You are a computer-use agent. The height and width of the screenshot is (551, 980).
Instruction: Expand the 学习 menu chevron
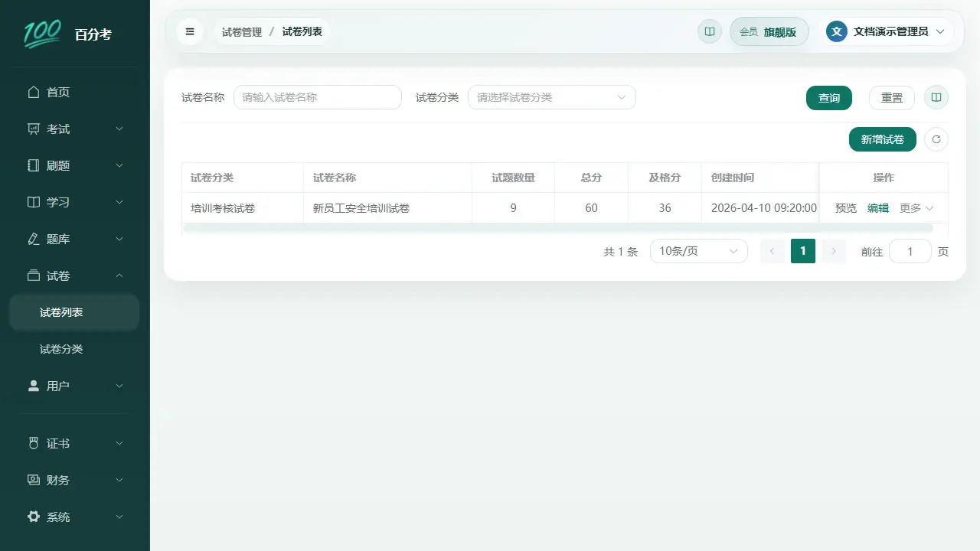[x=119, y=202]
